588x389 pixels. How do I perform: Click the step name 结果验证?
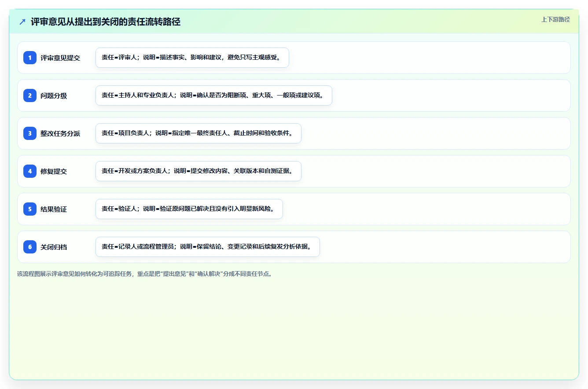click(54, 209)
